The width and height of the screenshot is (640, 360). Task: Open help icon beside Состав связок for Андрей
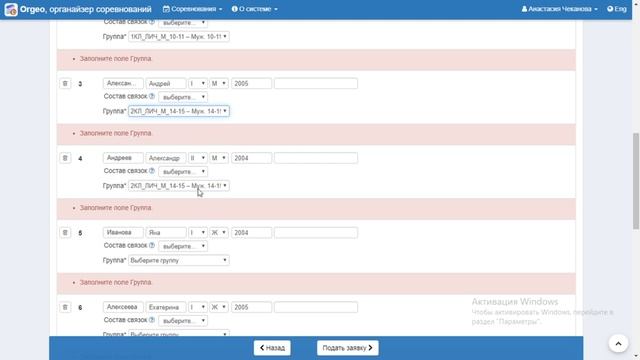click(x=152, y=96)
